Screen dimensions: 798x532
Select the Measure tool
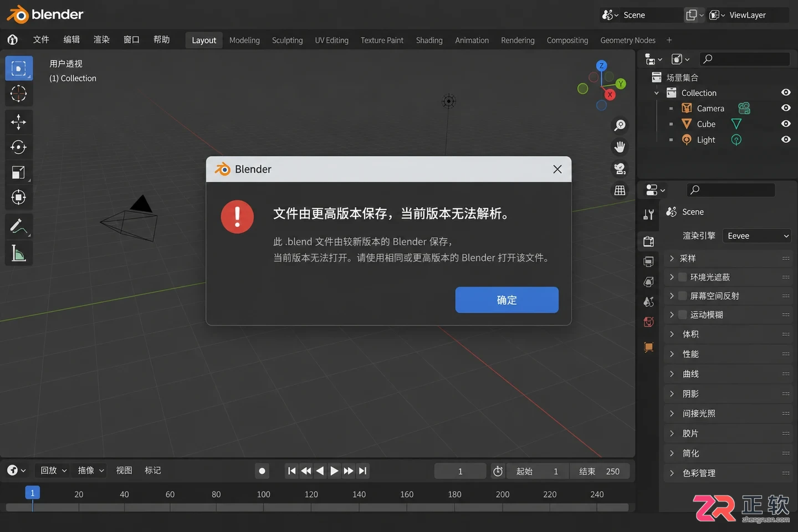(19, 253)
